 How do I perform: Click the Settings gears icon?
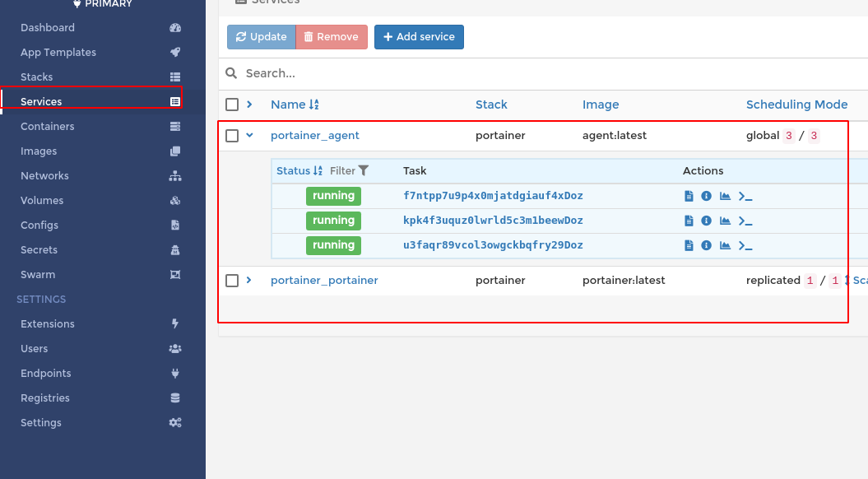point(175,422)
